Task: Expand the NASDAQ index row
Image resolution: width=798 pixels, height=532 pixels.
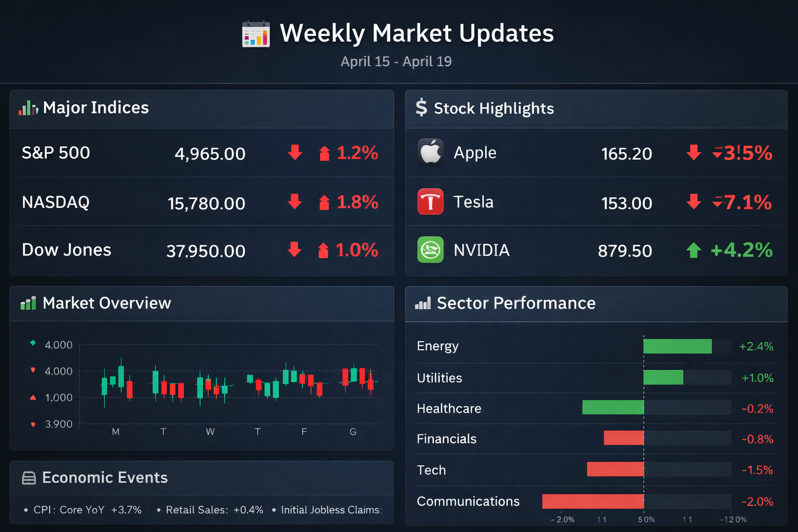Action: pos(202,203)
